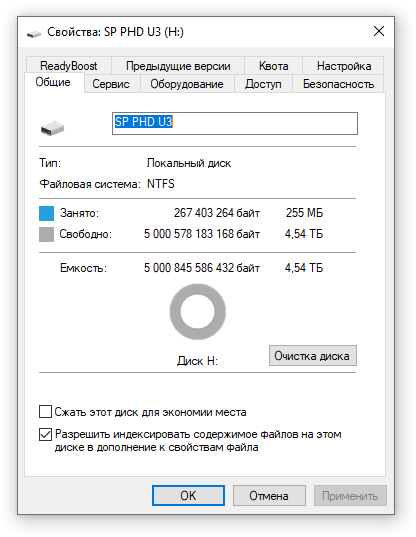Image resolution: width=416 pixels, height=537 pixels.
Task: Click the drive icon in the title bar
Action: pyautogui.click(x=34, y=33)
